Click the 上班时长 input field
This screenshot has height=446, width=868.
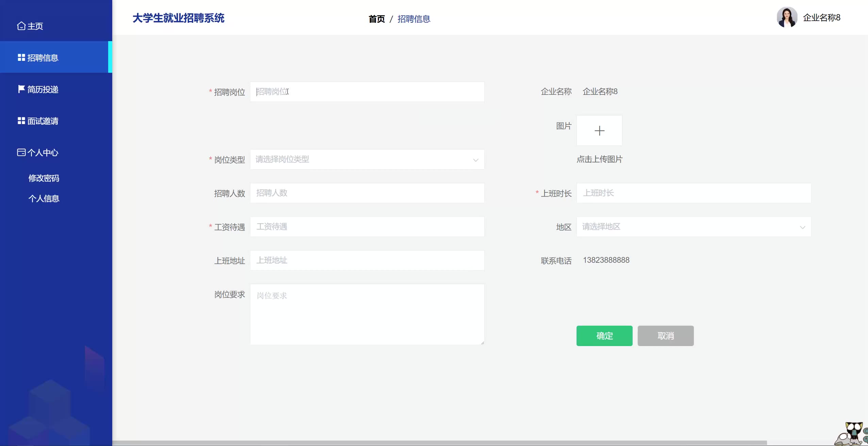694,193
